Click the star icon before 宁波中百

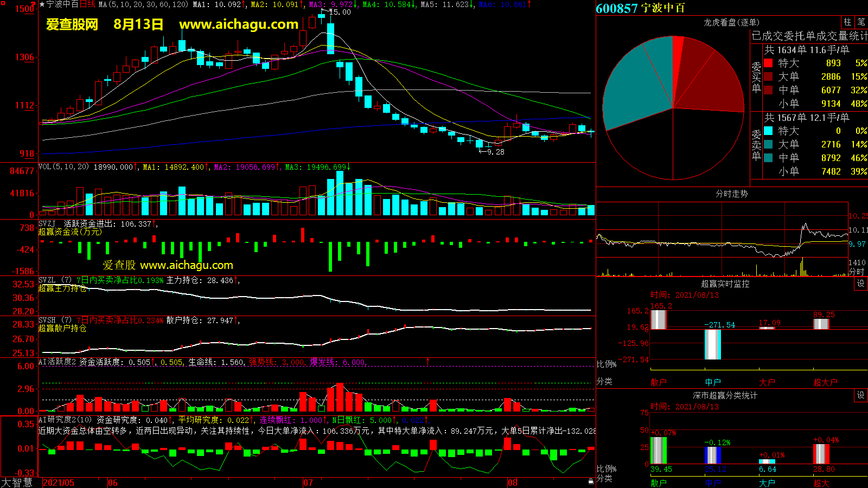[42, 4]
